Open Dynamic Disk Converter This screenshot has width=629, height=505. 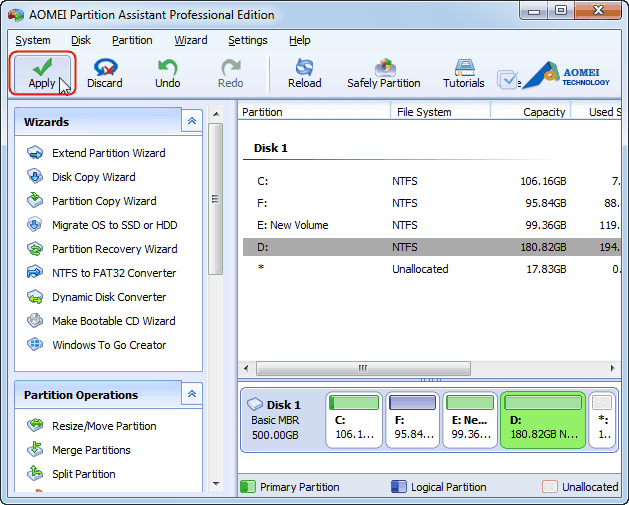click(96, 297)
